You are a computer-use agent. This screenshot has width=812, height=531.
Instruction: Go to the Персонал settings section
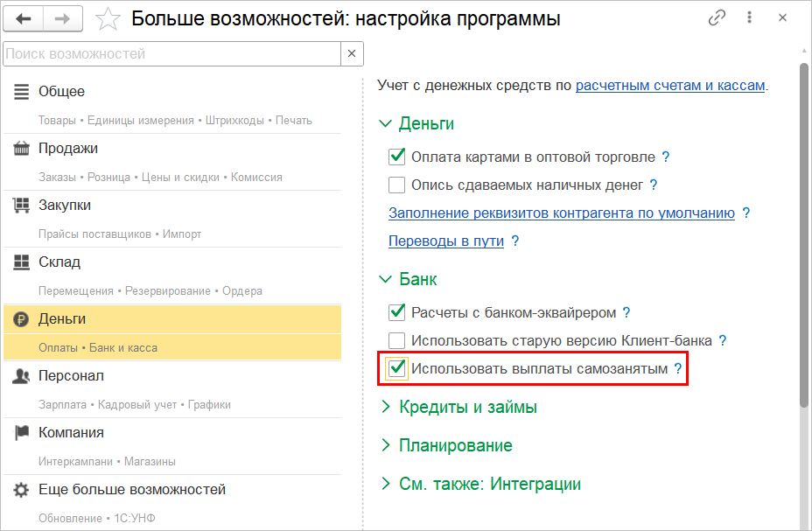coord(71,376)
